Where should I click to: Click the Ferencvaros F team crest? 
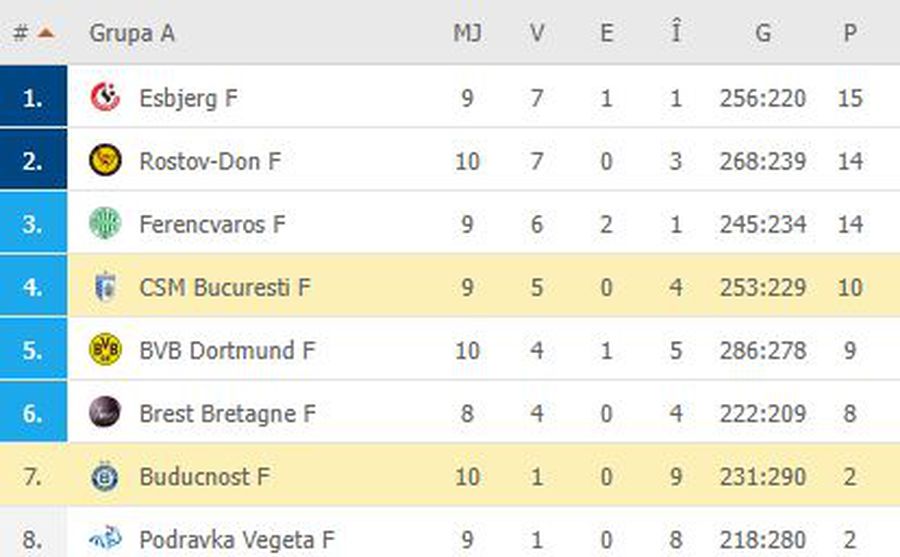106,223
